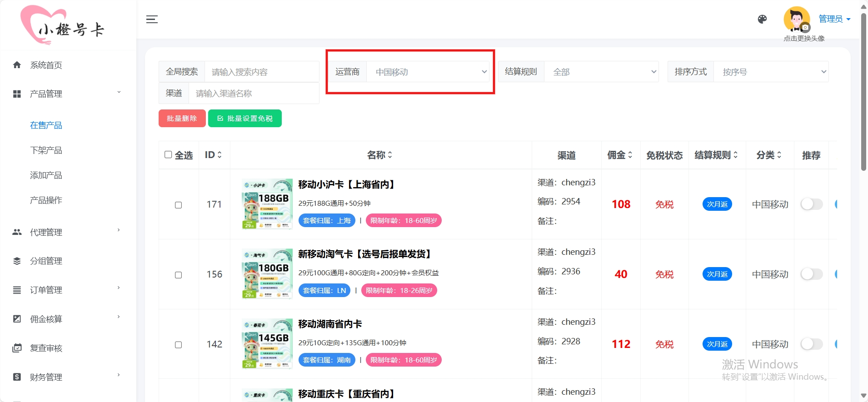Click the 财务管理 dollar icon
868x402 pixels.
click(x=17, y=377)
